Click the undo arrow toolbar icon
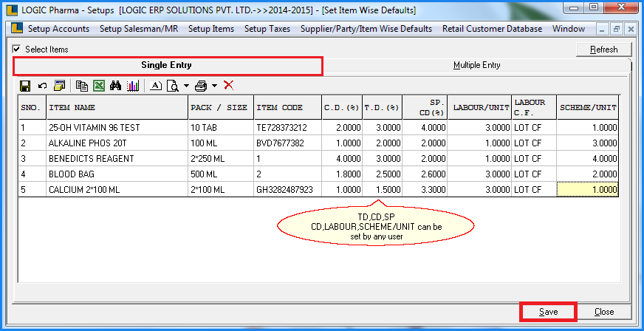This screenshot has width=644, height=331. [x=43, y=86]
